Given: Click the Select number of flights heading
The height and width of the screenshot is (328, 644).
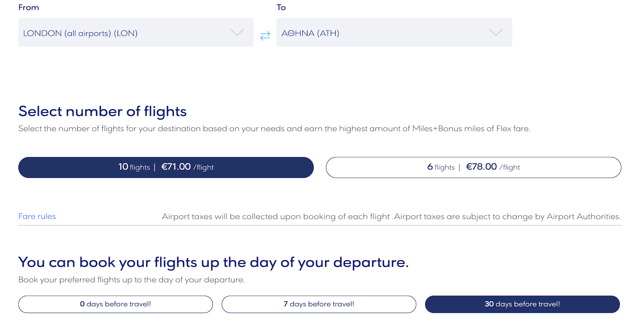Looking at the screenshot, I should tap(102, 111).
